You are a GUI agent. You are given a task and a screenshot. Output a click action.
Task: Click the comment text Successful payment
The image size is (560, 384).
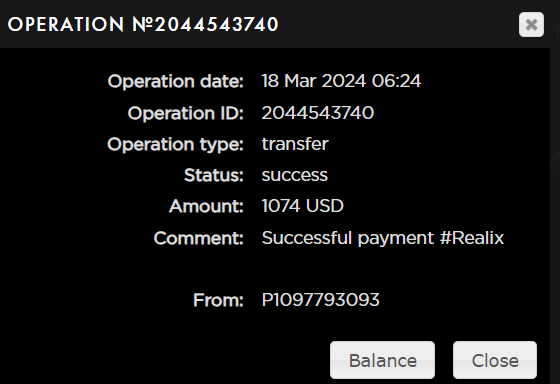coord(348,238)
